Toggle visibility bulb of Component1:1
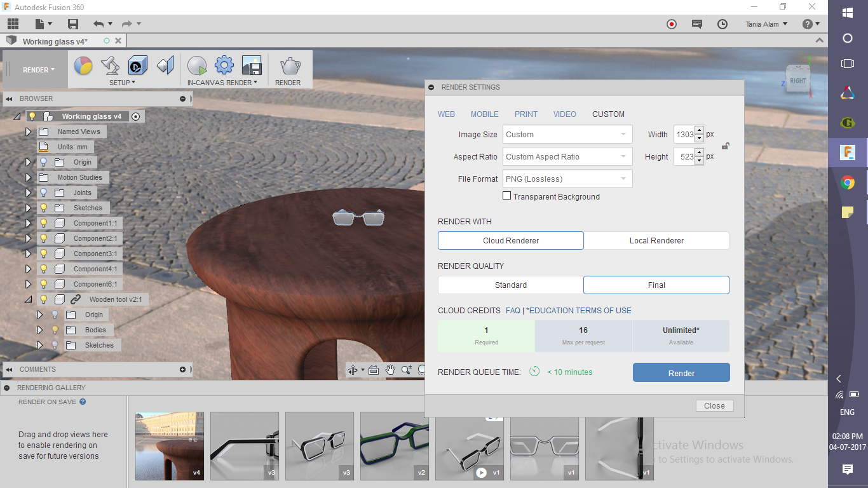This screenshot has height=488, width=868. [44, 223]
